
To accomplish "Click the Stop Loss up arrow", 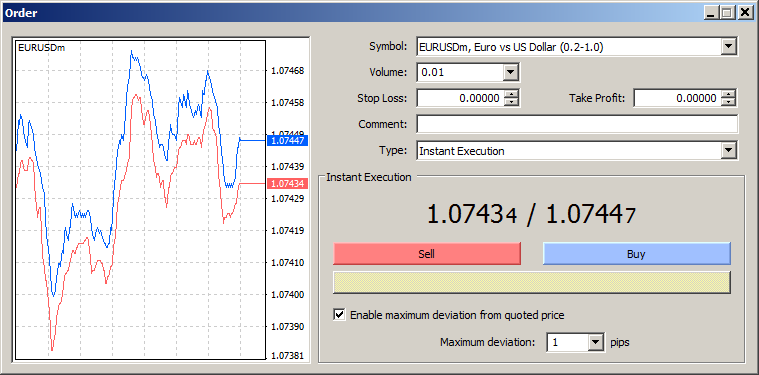I will 511,95.
